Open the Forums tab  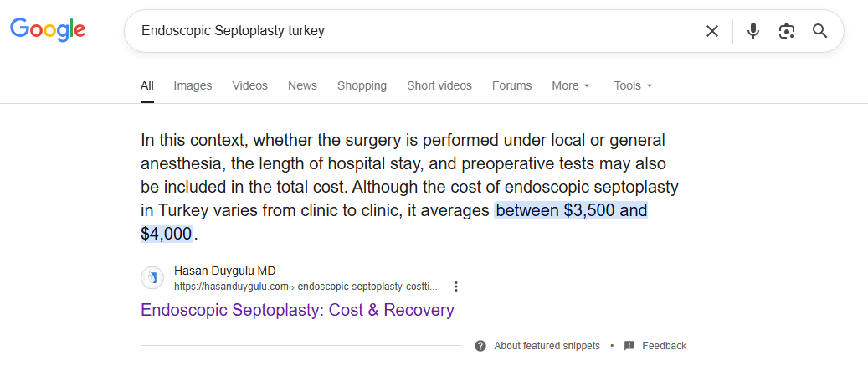(511, 86)
